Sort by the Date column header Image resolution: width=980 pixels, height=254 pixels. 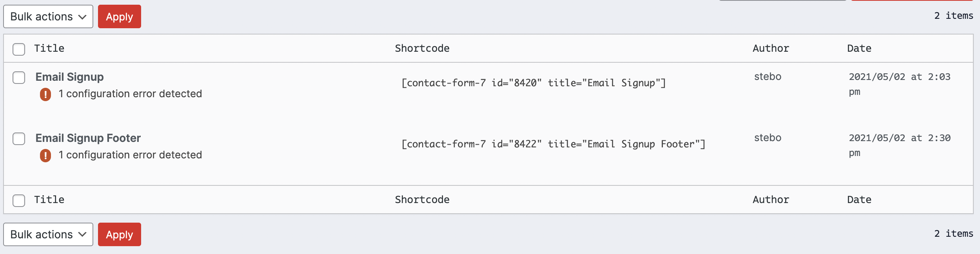(x=859, y=48)
